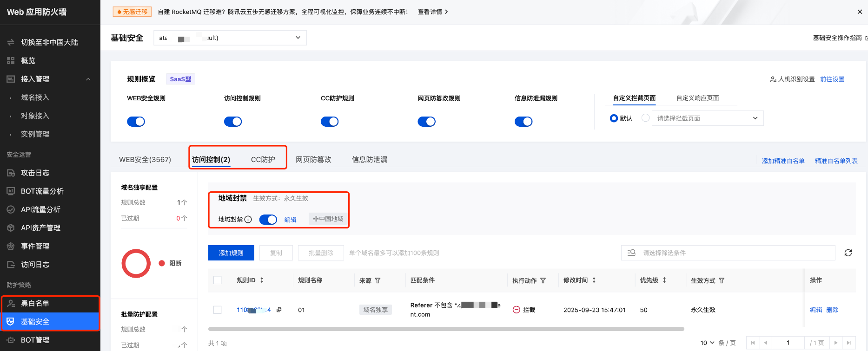Select the 自定义拦截页面 tab
The width and height of the screenshot is (868, 351).
[634, 98]
